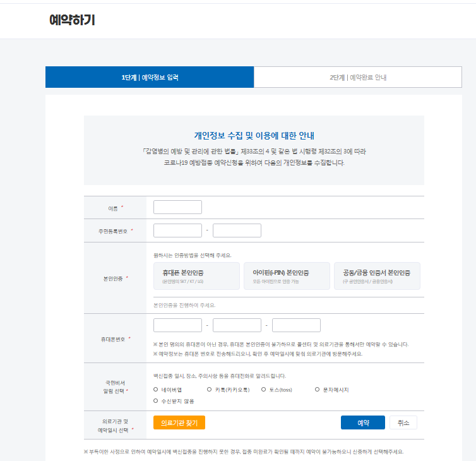Viewport: 476px width, 461px height.
Task: Click the 주민등록번호 row label
Action: (112, 231)
